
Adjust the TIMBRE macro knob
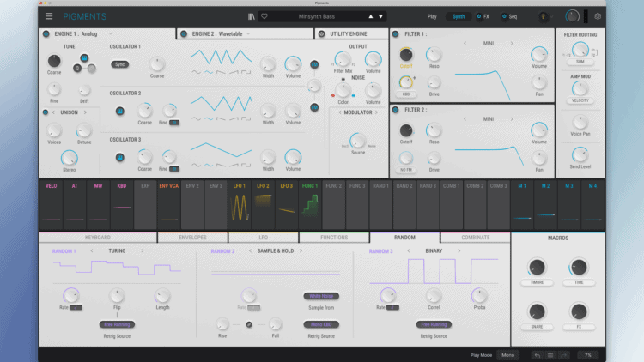coord(537,268)
